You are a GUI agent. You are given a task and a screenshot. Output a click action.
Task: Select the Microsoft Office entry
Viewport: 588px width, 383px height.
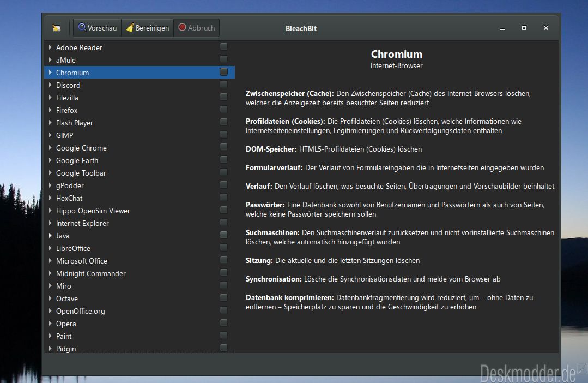coord(140,261)
